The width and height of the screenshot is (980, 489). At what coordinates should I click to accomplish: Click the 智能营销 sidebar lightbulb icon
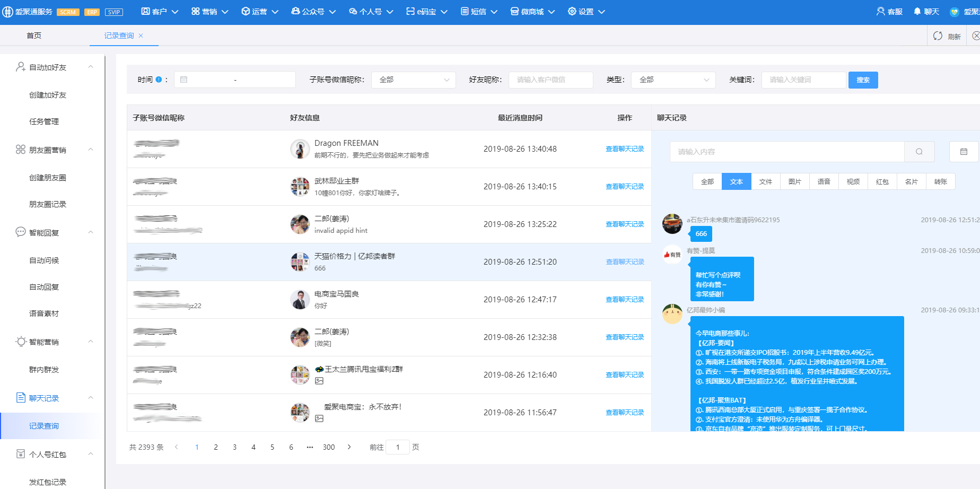21,342
